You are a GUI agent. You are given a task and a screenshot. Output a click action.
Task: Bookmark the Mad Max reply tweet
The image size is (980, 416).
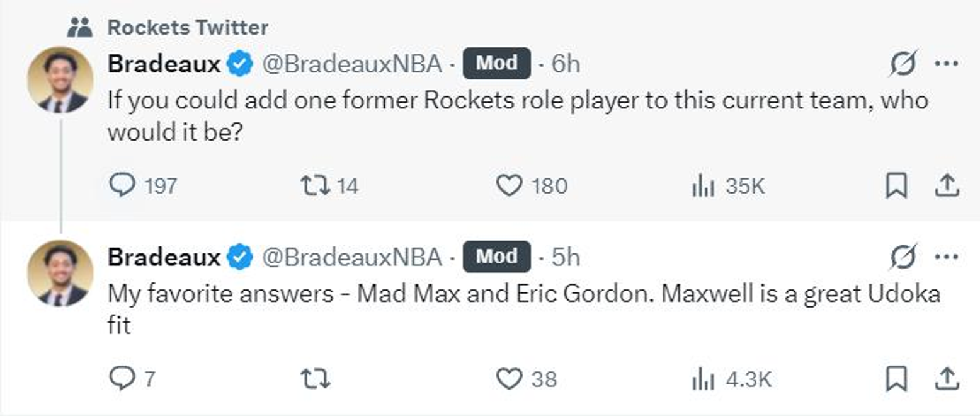[896, 379]
